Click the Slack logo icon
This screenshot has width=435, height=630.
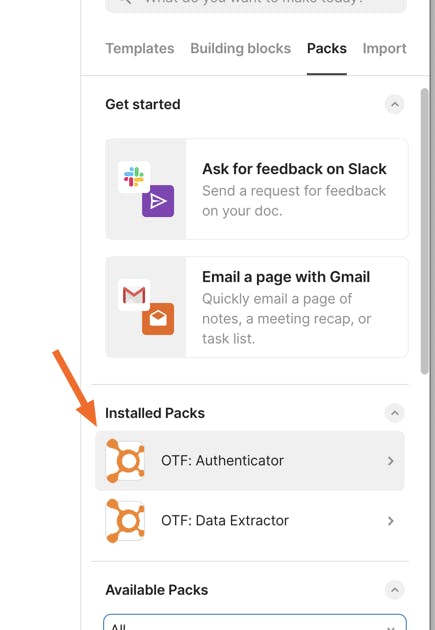134,177
